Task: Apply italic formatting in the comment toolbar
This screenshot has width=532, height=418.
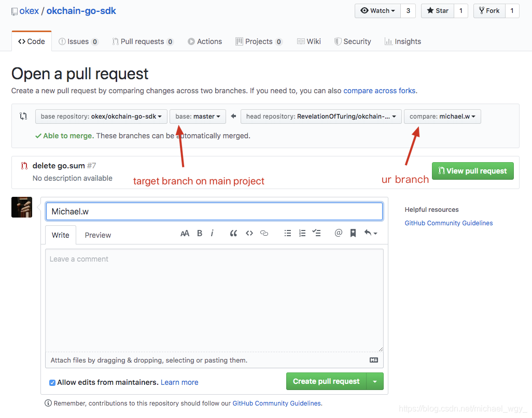Action: pos(212,233)
